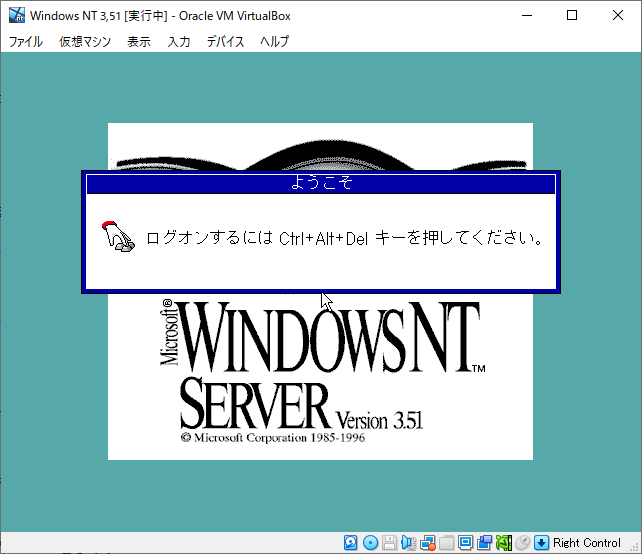Image resolution: width=642 pixels, height=554 pixels.
Task: Click the Right Control host key label
Action: tap(587, 543)
